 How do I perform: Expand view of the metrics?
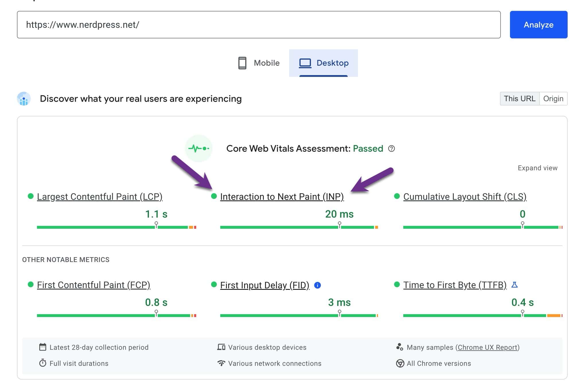pyautogui.click(x=537, y=168)
